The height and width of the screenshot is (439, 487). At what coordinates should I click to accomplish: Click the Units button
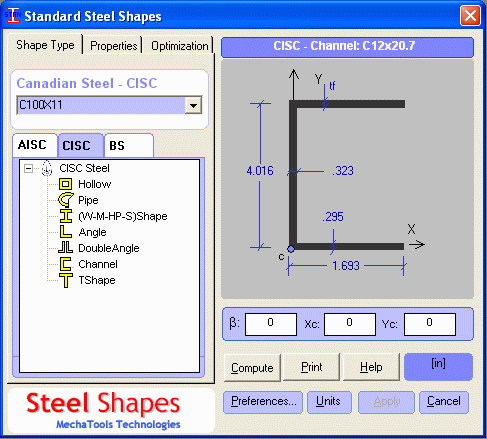(x=329, y=402)
